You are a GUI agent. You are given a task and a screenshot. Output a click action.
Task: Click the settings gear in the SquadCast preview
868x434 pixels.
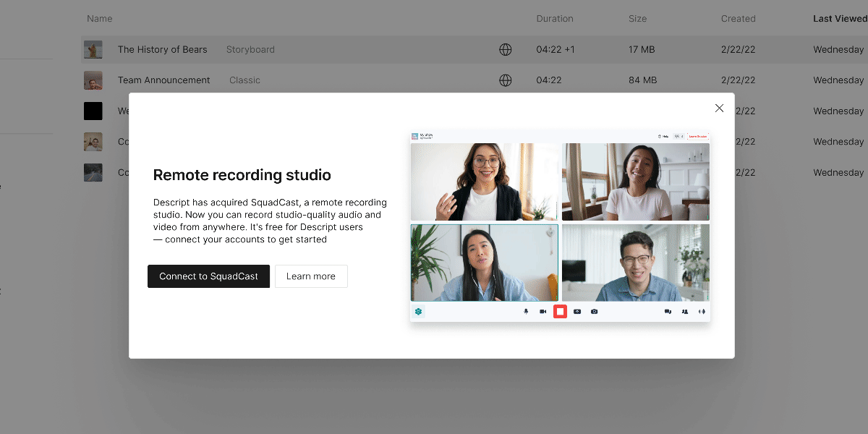pyautogui.click(x=418, y=312)
